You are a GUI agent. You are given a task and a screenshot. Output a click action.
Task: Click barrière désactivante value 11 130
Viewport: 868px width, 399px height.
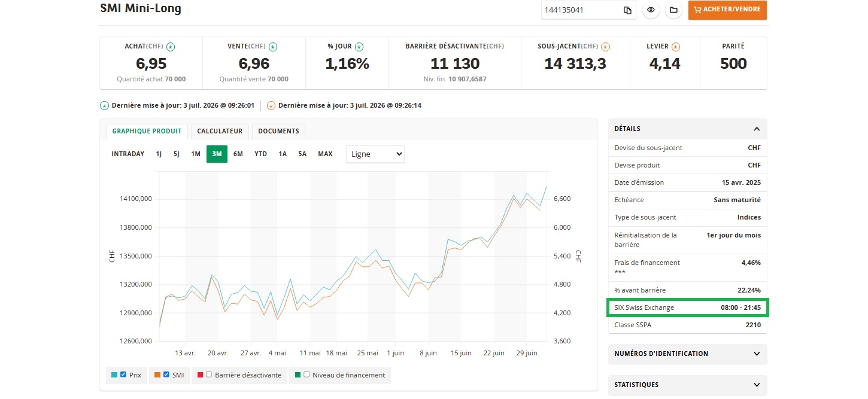(455, 63)
